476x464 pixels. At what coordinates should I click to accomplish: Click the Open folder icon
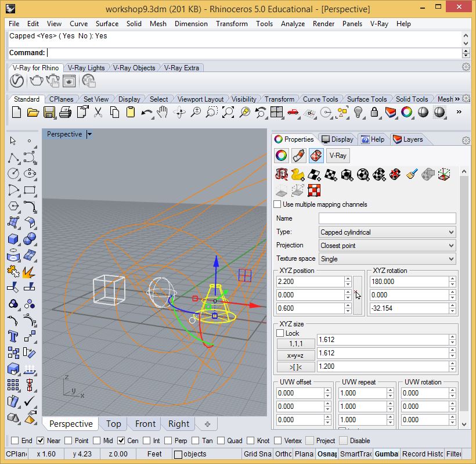(33, 112)
